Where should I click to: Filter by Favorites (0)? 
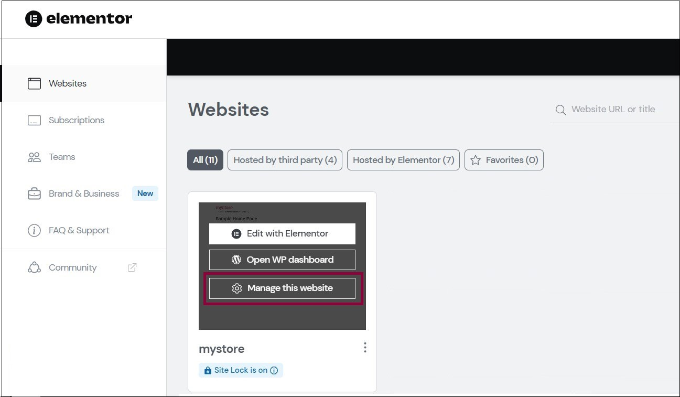tap(504, 160)
